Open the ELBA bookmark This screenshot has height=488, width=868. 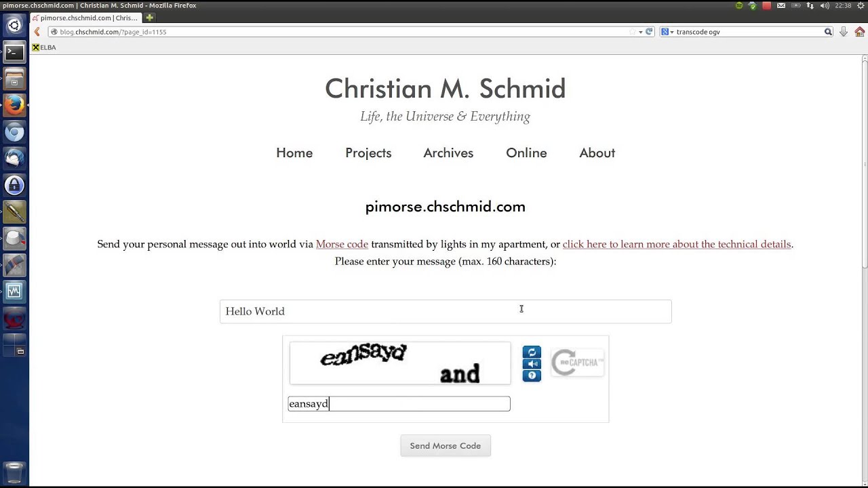44,47
